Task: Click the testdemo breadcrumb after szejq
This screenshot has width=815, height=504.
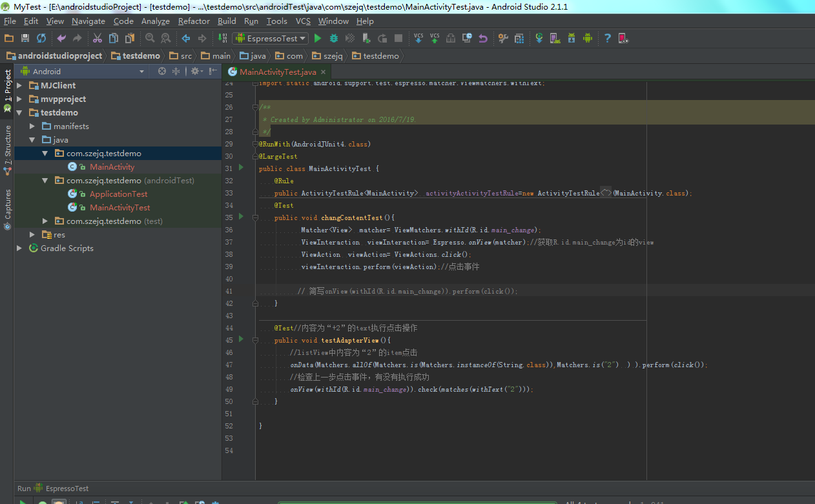Action: point(380,56)
